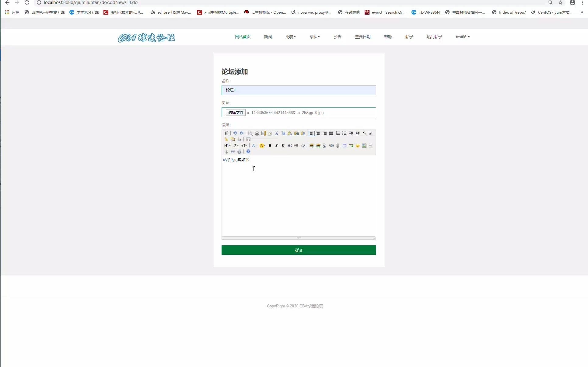Click the insert horizontal rule icon

[351, 146]
